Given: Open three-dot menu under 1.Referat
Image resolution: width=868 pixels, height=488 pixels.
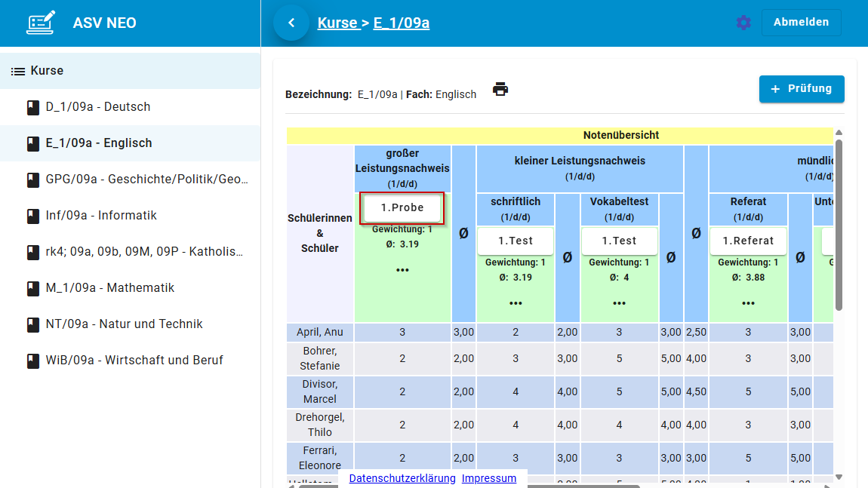Looking at the screenshot, I should [x=748, y=303].
